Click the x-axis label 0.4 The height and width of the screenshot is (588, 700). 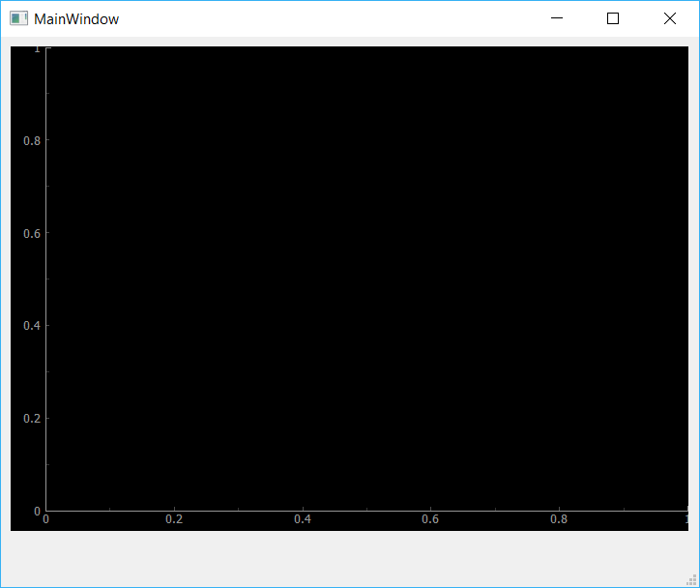303,519
